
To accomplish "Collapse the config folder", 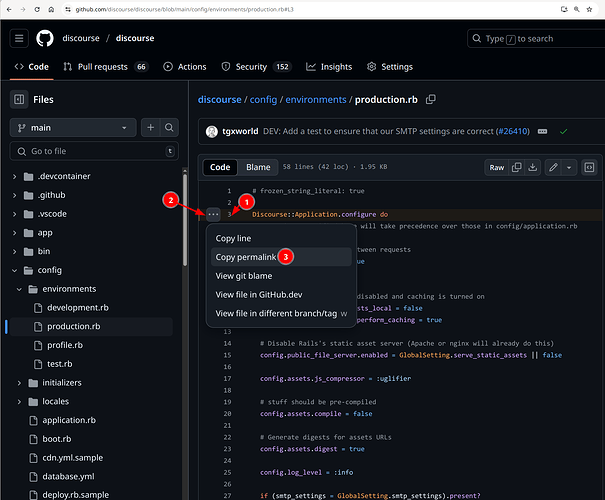I will pyautogui.click(x=14, y=270).
